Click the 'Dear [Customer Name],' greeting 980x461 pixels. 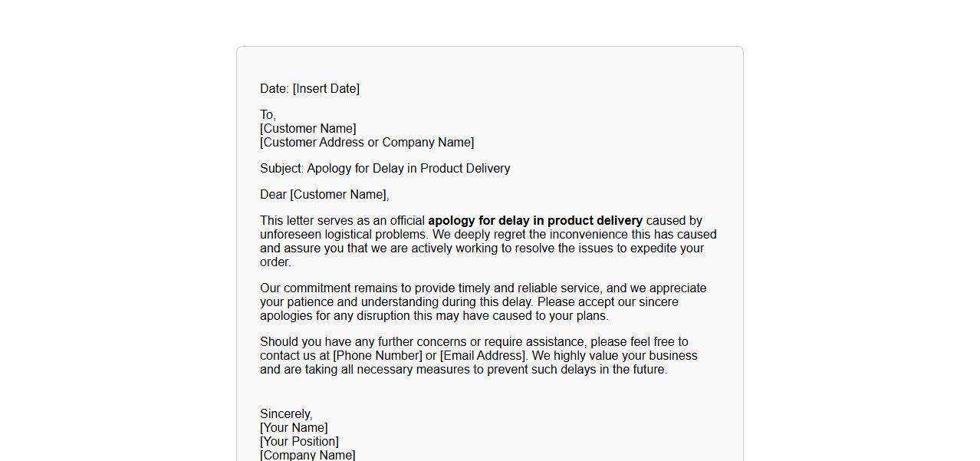point(324,195)
